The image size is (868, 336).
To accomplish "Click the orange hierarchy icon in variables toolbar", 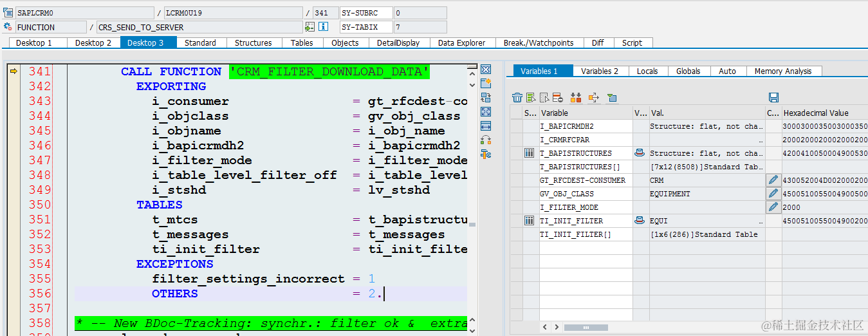I will [594, 97].
